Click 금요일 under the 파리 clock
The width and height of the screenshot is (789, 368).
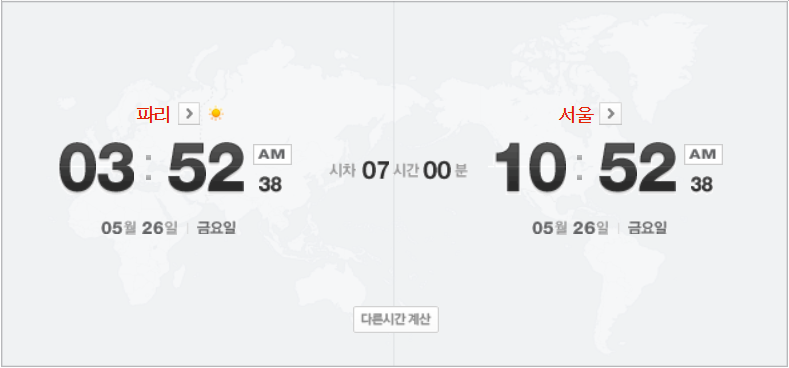coord(216,228)
